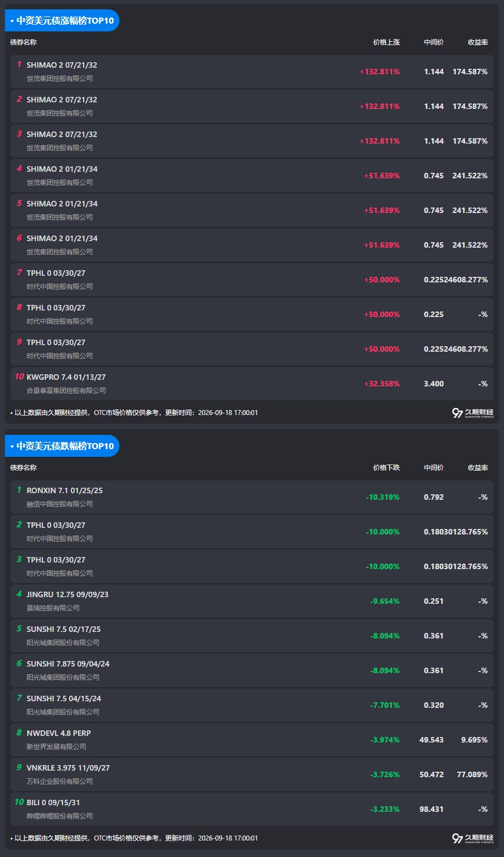Click the -7.701% price drop
504x857 pixels.
(385, 705)
